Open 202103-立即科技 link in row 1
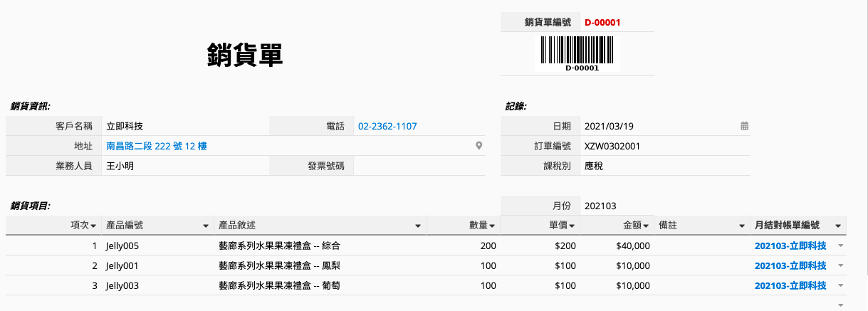The width and height of the screenshot is (868, 311). 790,246
